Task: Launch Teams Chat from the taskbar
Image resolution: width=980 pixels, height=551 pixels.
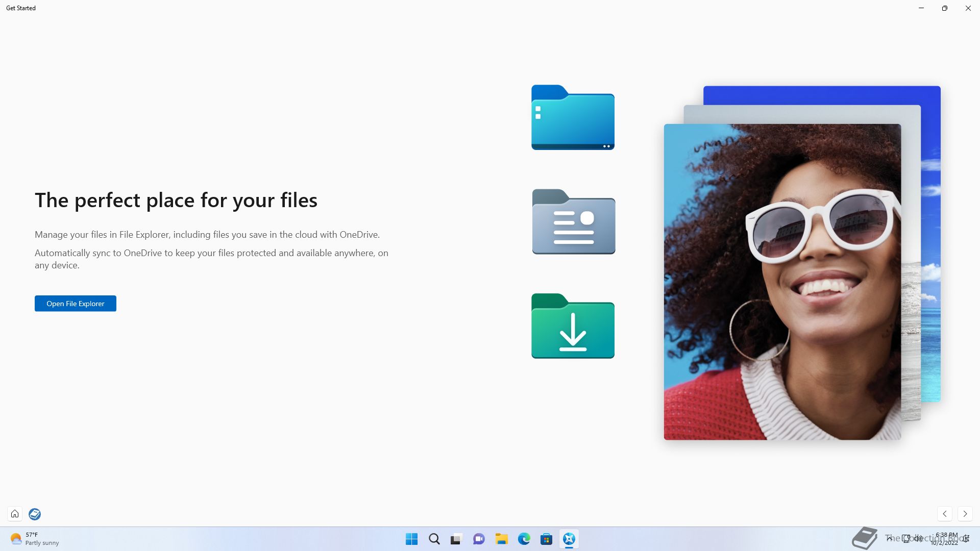Action: (x=479, y=539)
